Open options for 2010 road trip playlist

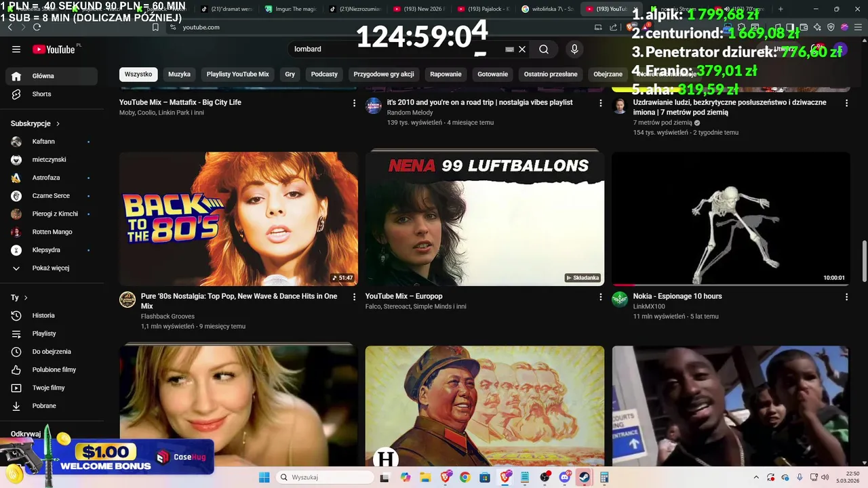click(600, 103)
